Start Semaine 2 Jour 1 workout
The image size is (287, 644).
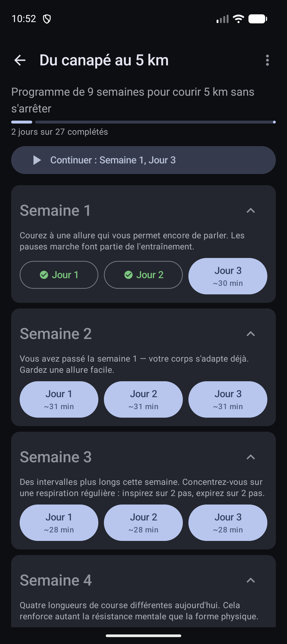point(59,400)
